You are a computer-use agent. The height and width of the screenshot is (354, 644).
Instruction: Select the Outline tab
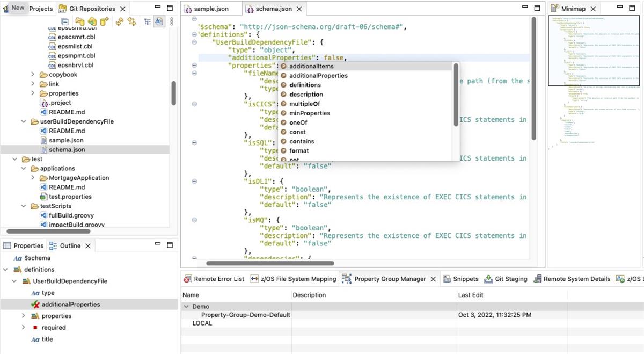[x=70, y=245]
